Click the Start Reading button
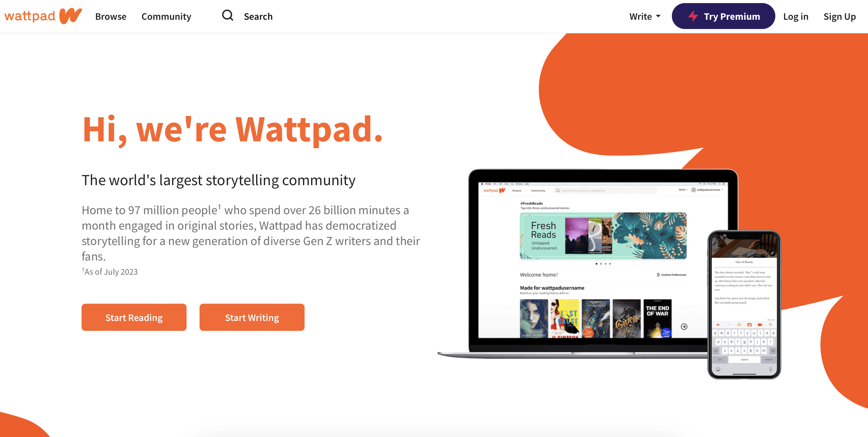The height and width of the screenshot is (437, 868). (x=134, y=317)
